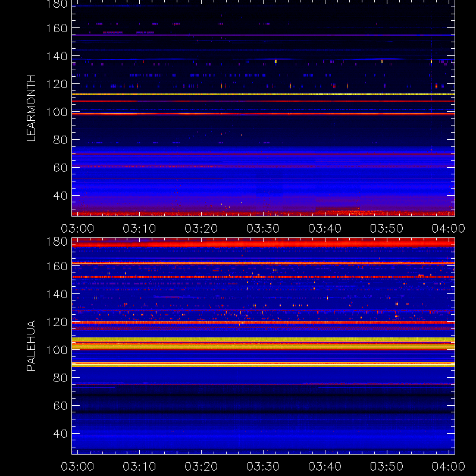
Task: Click Palehua plot's 40 frequency label
Action: [60, 434]
